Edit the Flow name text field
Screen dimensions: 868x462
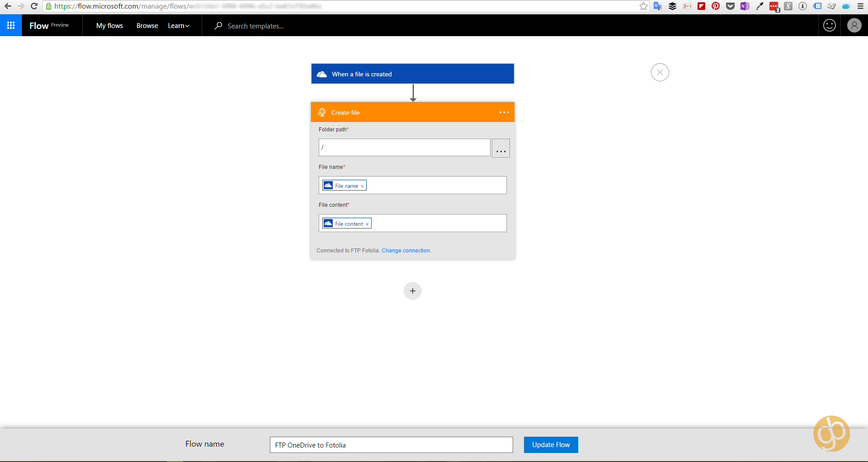coord(391,445)
